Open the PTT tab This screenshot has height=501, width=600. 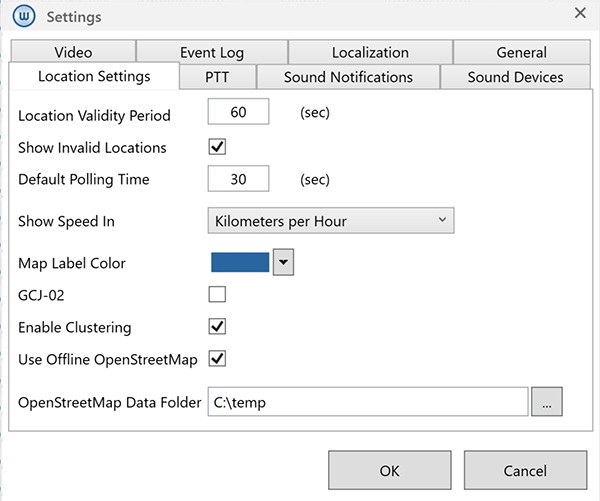click(217, 77)
